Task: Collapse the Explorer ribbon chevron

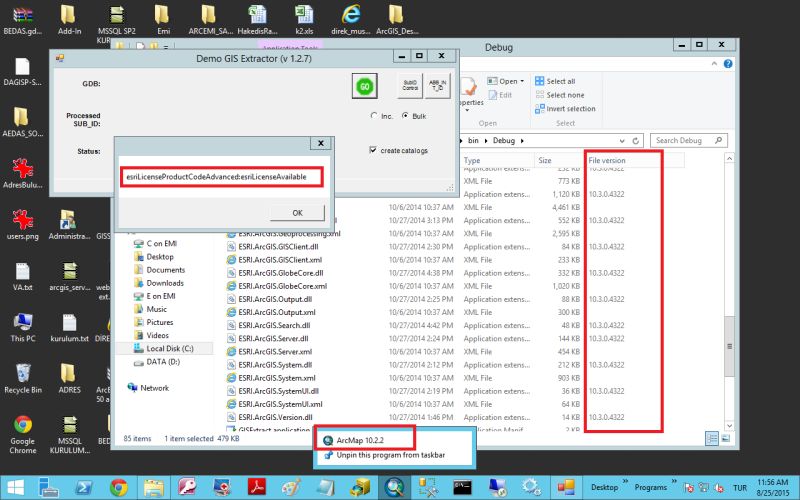Action: pos(714,64)
